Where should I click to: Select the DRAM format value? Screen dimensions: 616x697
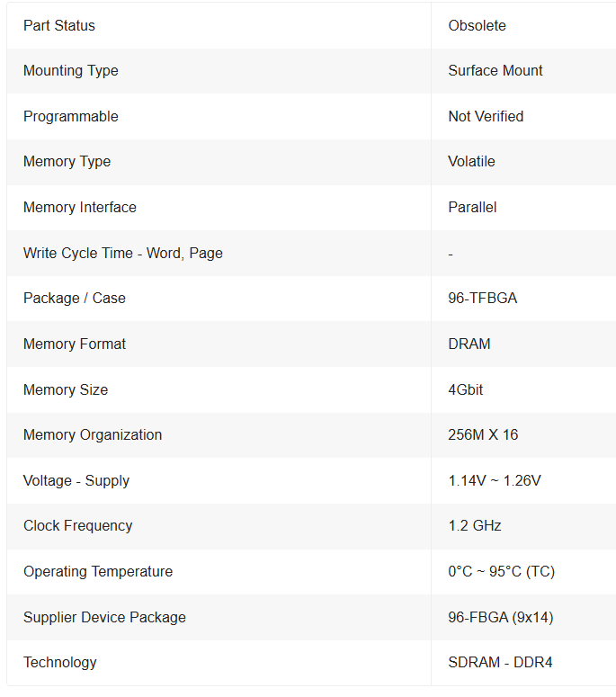469,344
